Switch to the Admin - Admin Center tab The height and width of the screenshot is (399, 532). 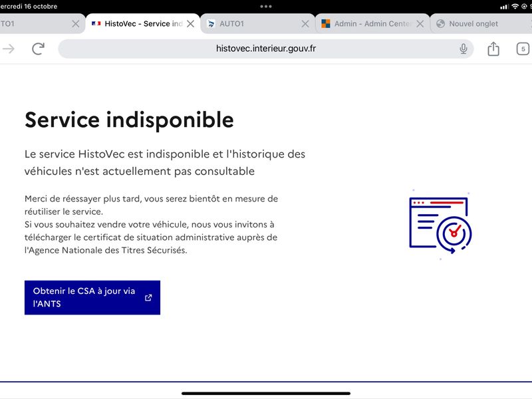coord(372,24)
